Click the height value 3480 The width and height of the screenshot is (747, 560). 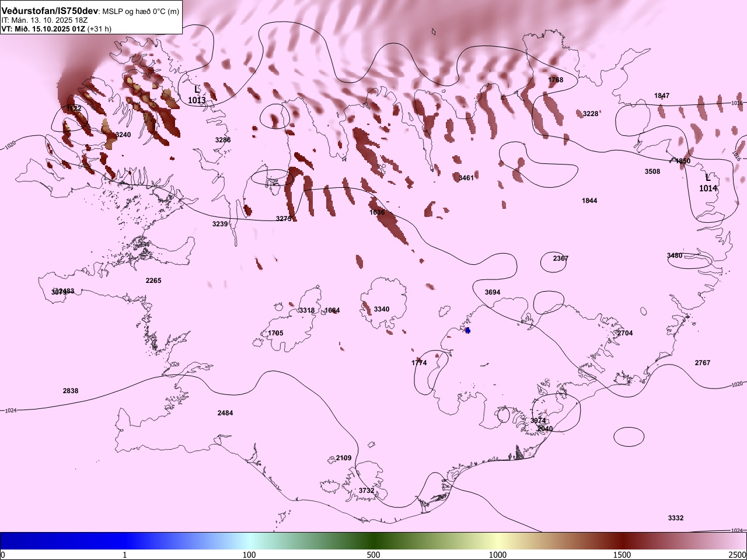click(x=675, y=256)
